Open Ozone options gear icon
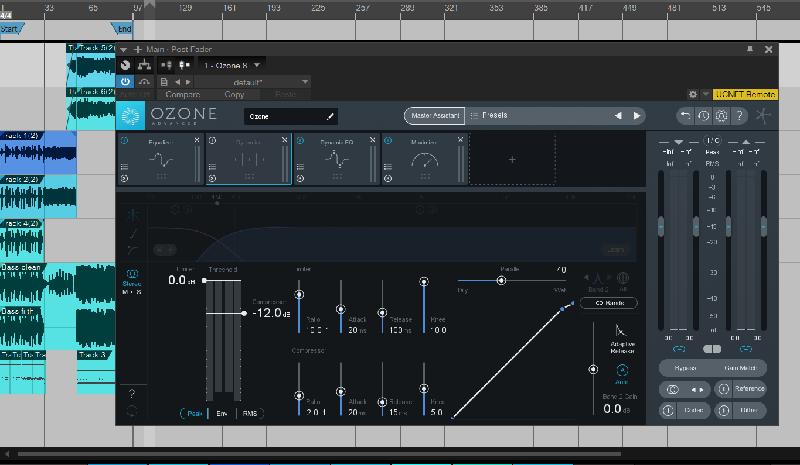 [x=721, y=116]
